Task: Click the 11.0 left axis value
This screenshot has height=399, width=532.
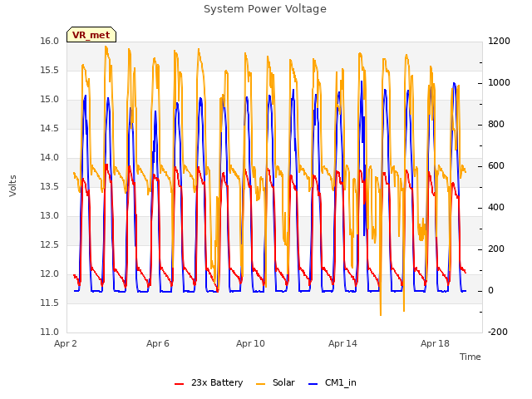Action: point(50,332)
